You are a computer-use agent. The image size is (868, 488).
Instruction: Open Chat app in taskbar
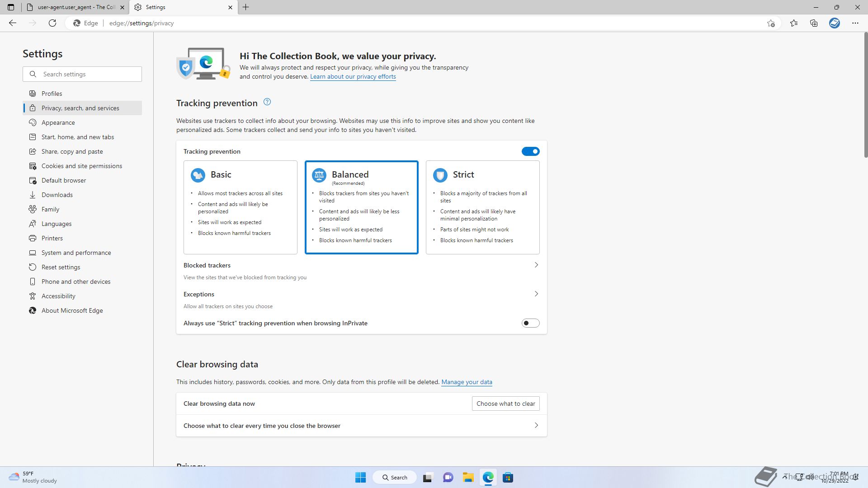coord(448,477)
